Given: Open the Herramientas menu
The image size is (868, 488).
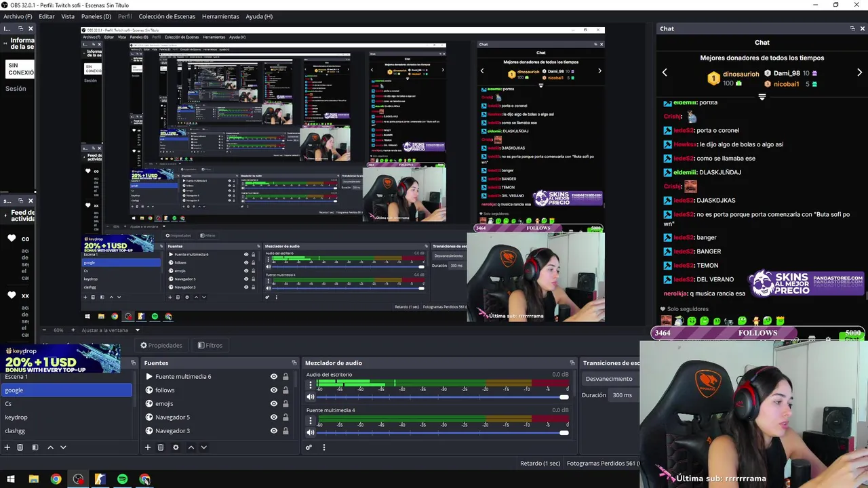Looking at the screenshot, I should click(x=220, y=16).
